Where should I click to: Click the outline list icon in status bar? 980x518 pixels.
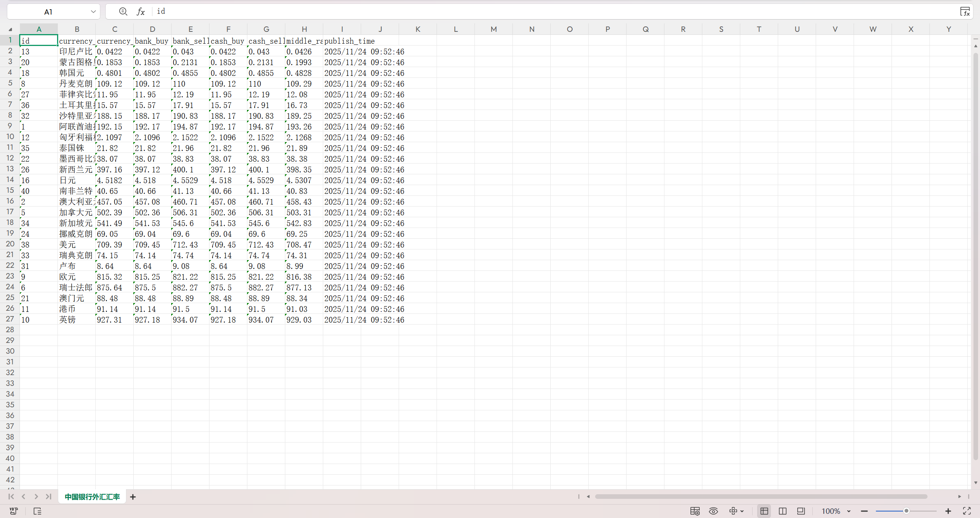37,511
